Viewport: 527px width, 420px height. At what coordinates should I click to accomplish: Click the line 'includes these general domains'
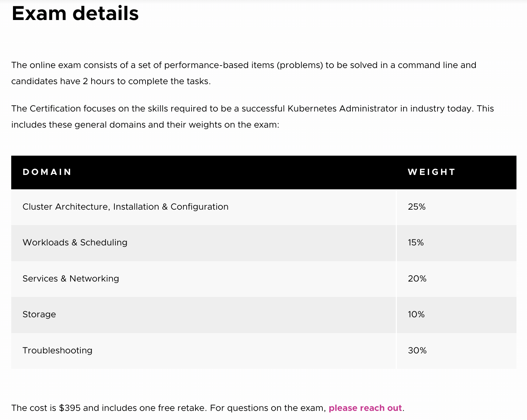tap(145, 125)
